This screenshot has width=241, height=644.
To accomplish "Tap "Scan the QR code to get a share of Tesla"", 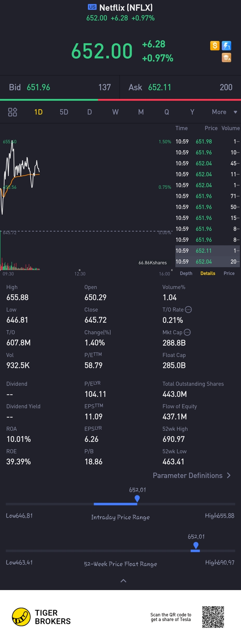I will tap(171, 617).
